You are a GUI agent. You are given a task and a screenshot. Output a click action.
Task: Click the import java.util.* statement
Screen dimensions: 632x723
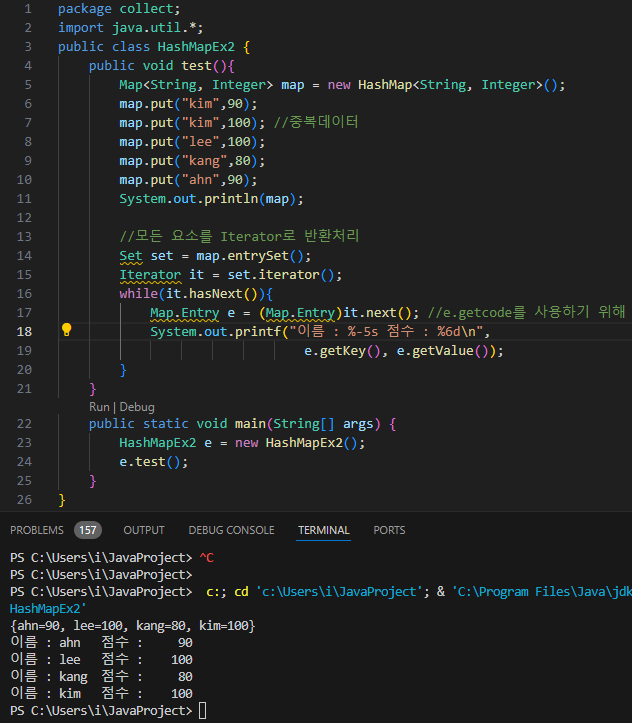130,28
